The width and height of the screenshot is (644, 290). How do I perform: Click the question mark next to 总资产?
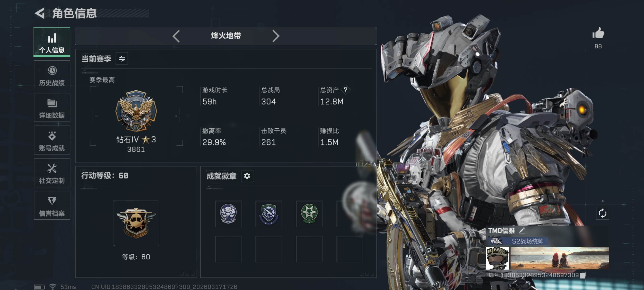(x=345, y=90)
